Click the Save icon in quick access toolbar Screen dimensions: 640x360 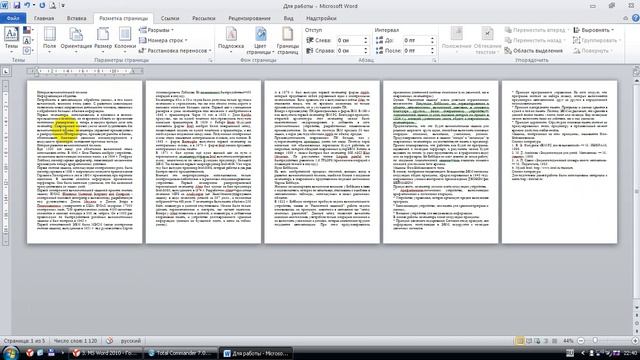(17, 6)
